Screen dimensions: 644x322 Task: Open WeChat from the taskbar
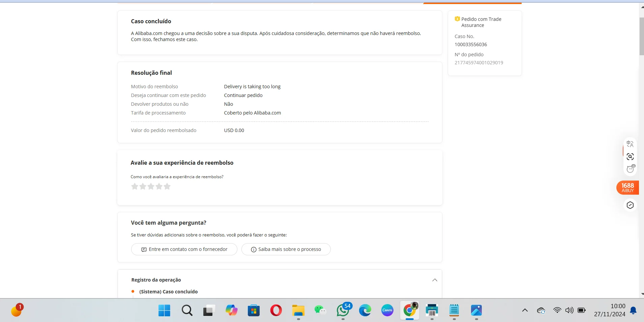320,310
